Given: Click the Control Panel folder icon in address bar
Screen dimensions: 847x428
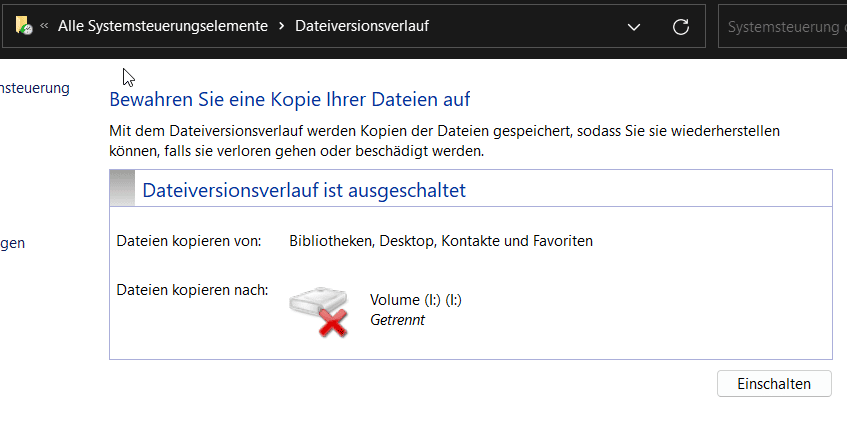Looking at the screenshot, I should click(23, 27).
